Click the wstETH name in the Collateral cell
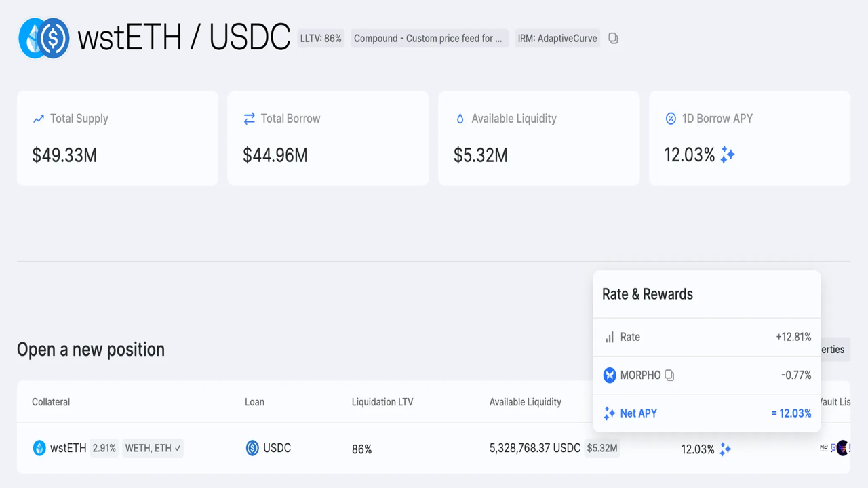Viewport: 868px width, 488px height. click(68, 448)
